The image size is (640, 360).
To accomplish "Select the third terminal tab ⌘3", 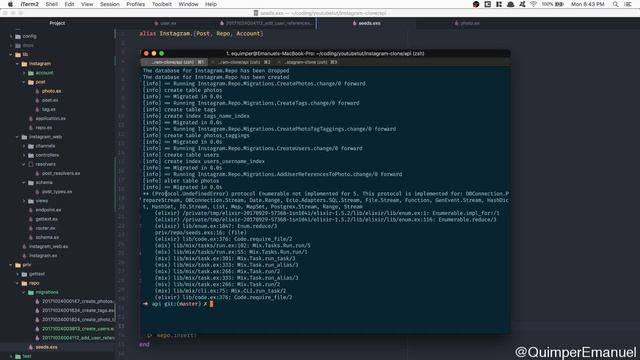I will [x=310, y=62].
